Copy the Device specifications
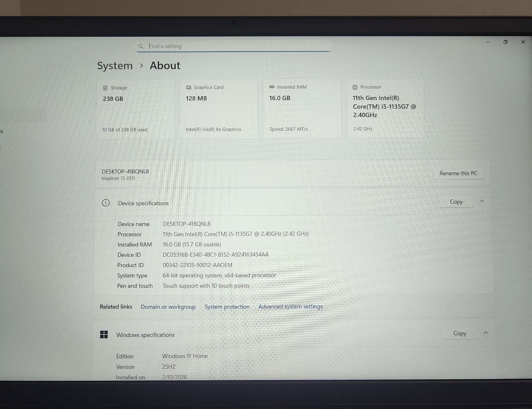Viewport: 532px width, 409px height. 456,202
